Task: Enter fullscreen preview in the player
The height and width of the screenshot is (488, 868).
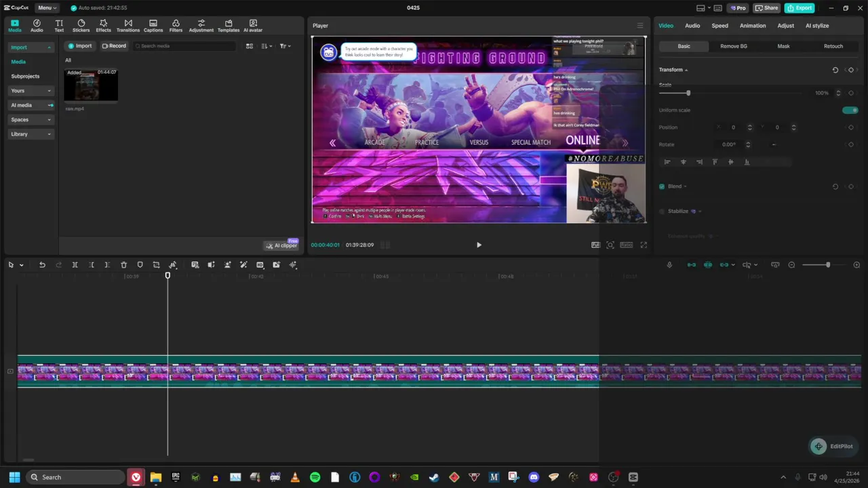Action: (x=644, y=245)
